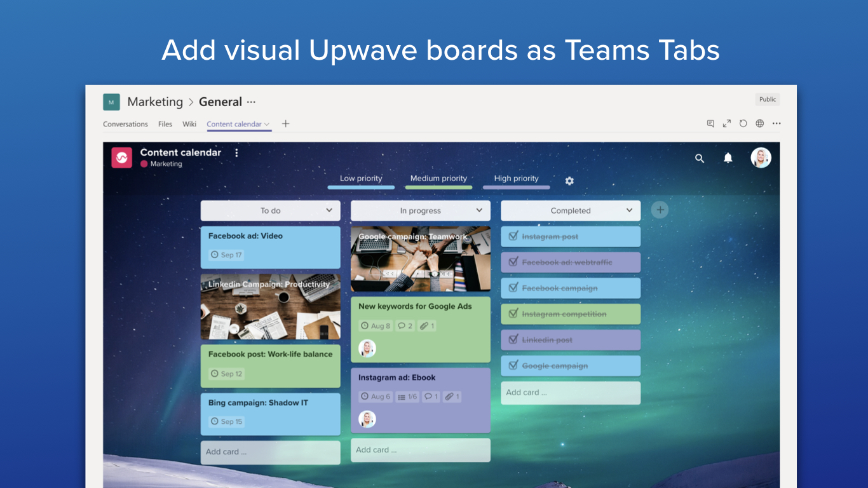Click the Marketing team M avatar
Screen dimensions: 868x488
pos(111,102)
